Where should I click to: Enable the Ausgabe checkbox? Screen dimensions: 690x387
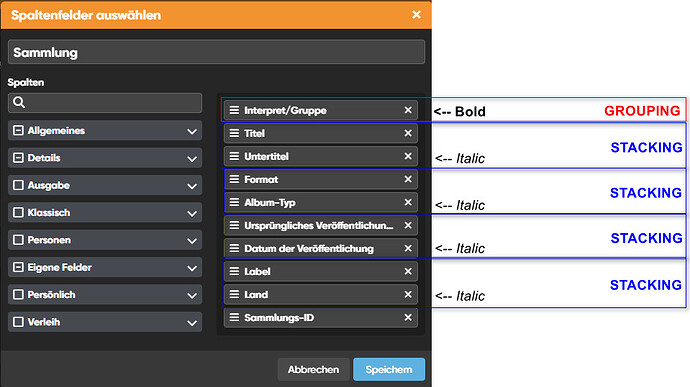coord(18,185)
